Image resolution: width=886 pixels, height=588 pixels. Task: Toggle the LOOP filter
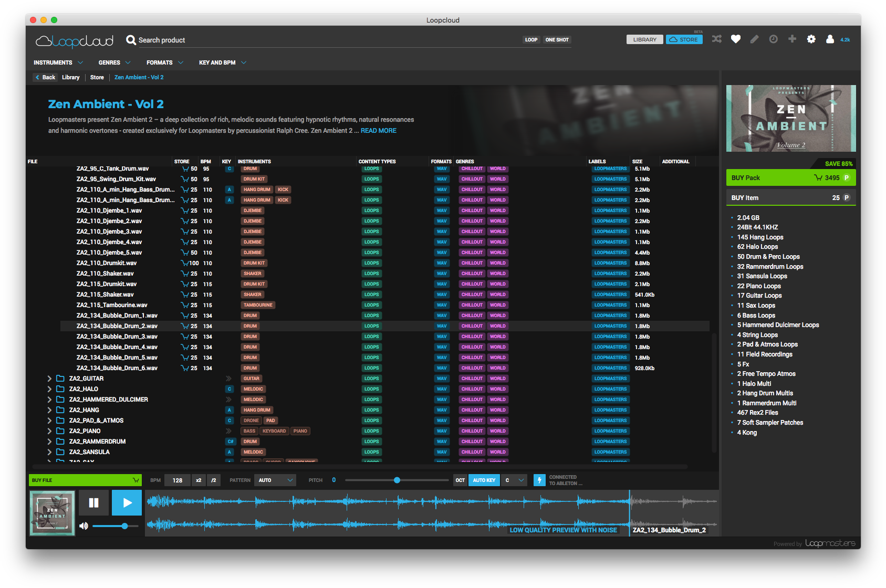(531, 40)
